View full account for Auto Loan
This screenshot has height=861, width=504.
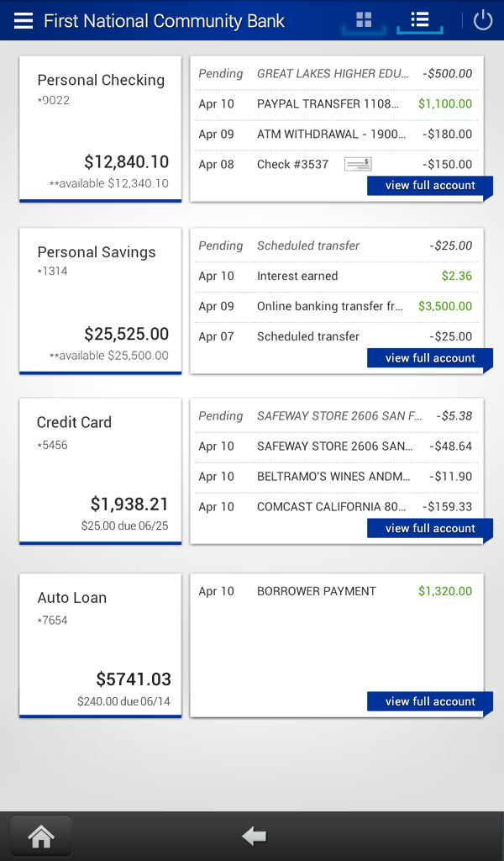click(430, 701)
